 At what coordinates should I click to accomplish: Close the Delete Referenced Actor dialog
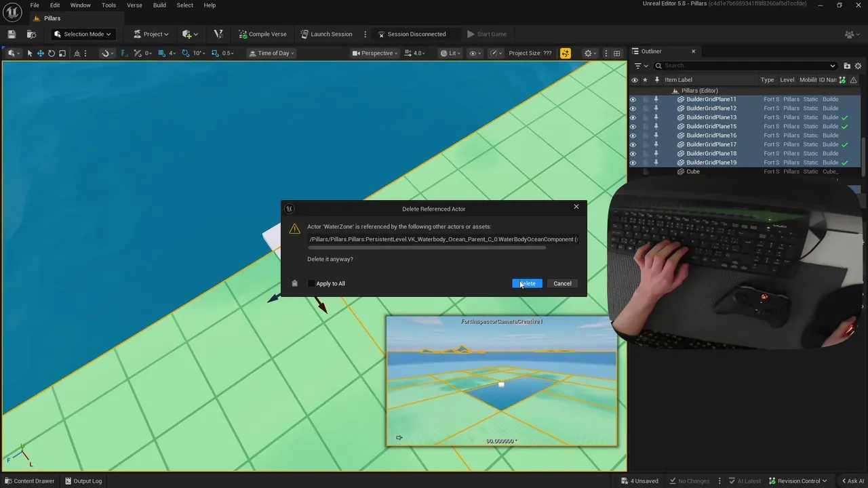click(576, 207)
